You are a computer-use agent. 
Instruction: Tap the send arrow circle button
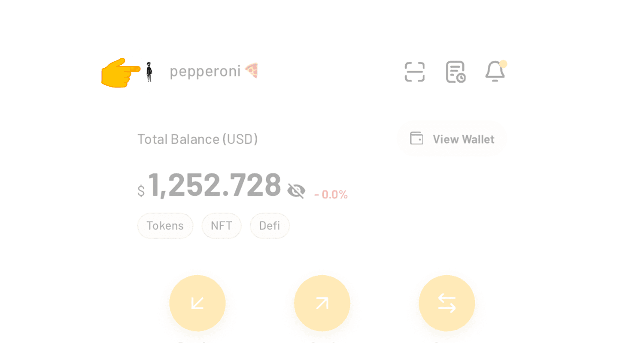[x=322, y=303]
